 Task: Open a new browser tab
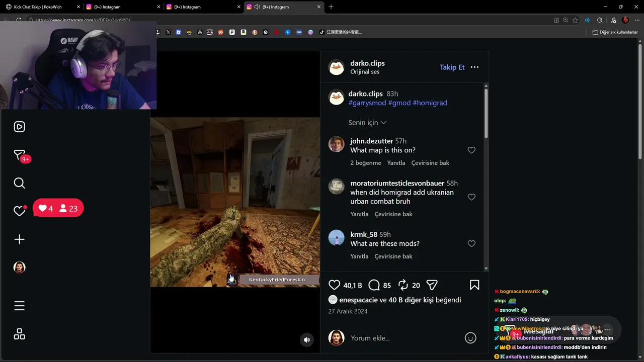[331, 7]
